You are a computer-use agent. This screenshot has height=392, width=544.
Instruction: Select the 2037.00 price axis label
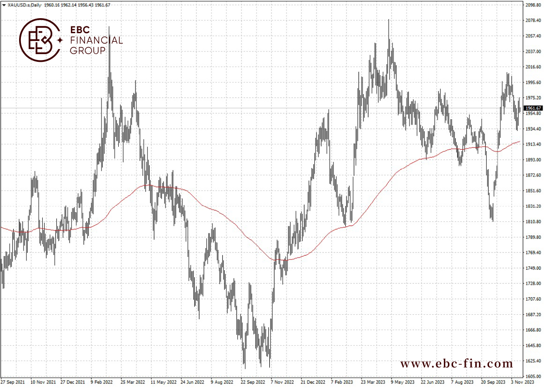pos(533,51)
